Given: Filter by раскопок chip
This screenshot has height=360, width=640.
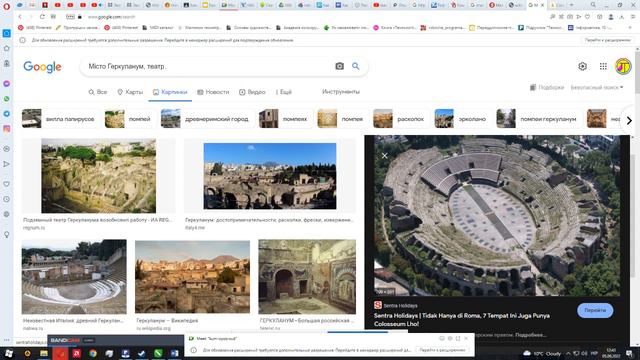Looking at the screenshot, I should click(400, 119).
